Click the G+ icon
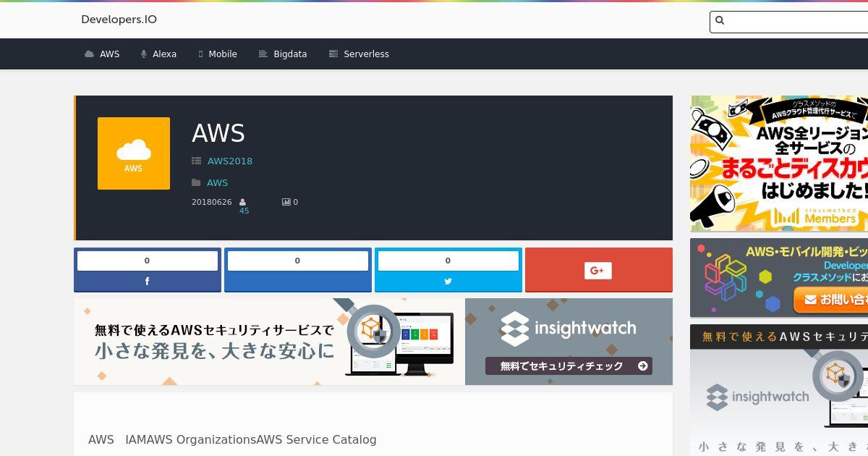 coord(598,271)
